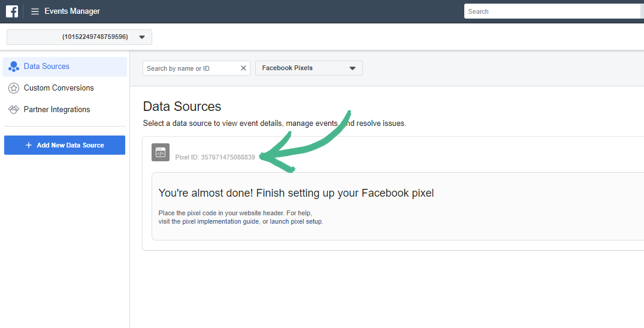Open Partner Integrations section label
644x328 pixels.
pos(57,110)
